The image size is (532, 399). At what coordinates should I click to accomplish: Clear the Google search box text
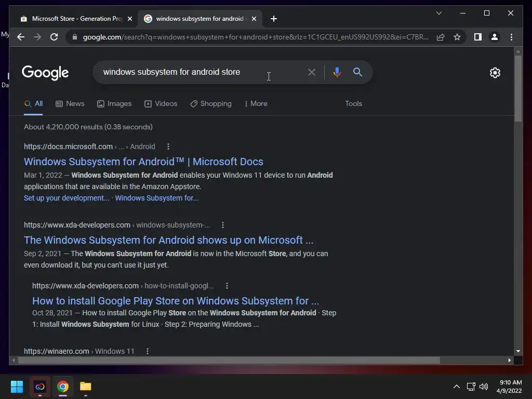(312, 72)
